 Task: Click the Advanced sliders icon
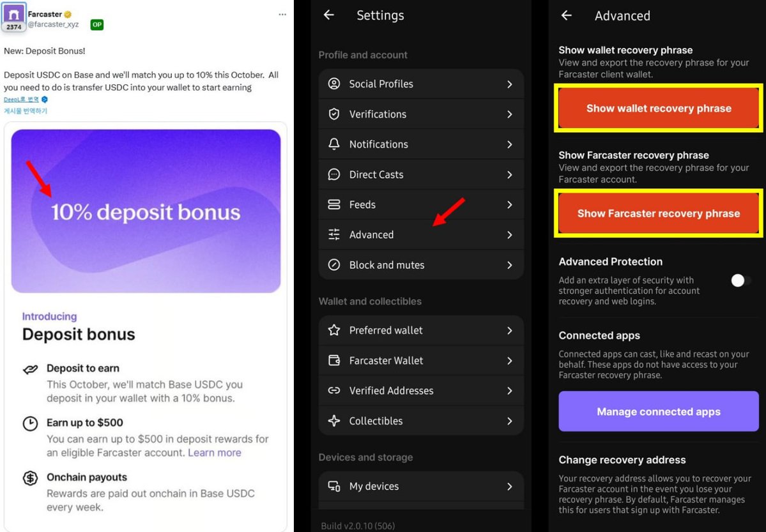334,234
